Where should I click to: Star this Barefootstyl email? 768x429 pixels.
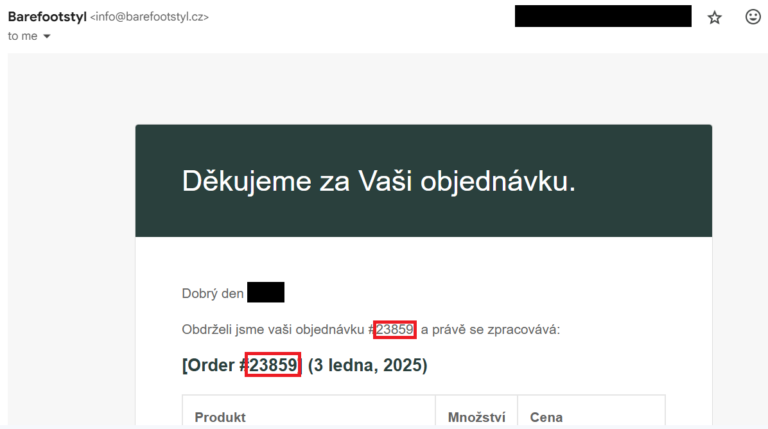(x=715, y=18)
